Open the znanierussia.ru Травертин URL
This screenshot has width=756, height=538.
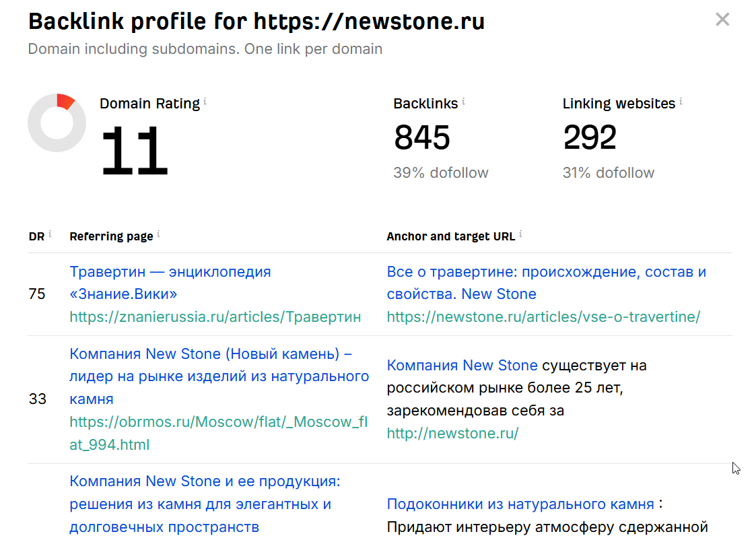pos(215,316)
